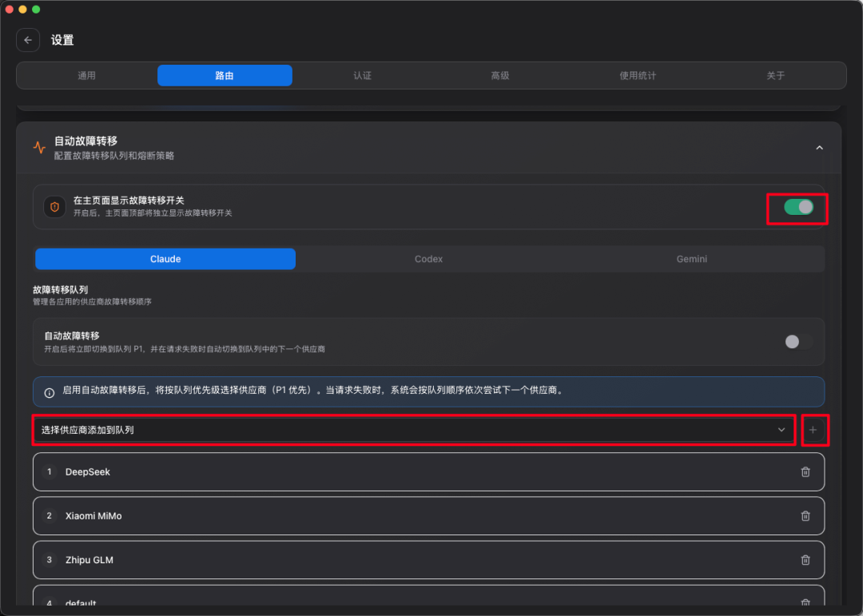Viewport: 863px width, 616px height.
Task: Delete DeepSeek from the failover queue
Action: (x=805, y=472)
